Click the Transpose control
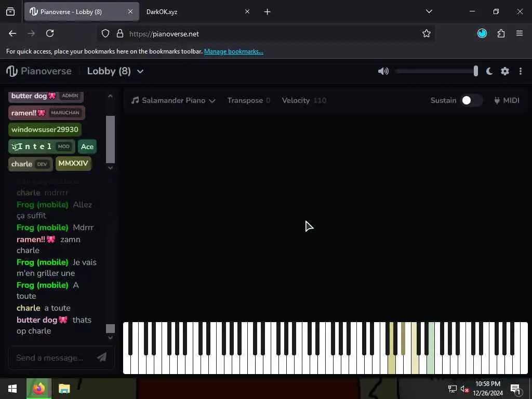 pos(249,100)
